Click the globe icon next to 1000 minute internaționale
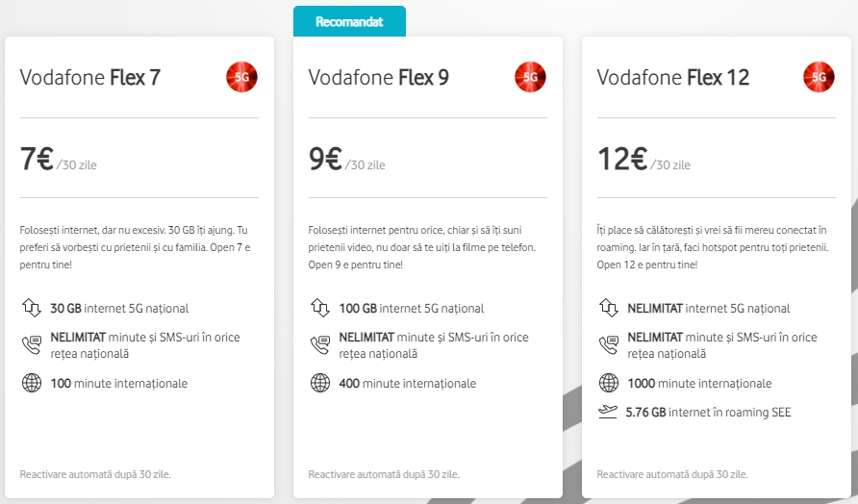Image resolution: width=858 pixels, height=504 pixels. (x=609, y=383)
